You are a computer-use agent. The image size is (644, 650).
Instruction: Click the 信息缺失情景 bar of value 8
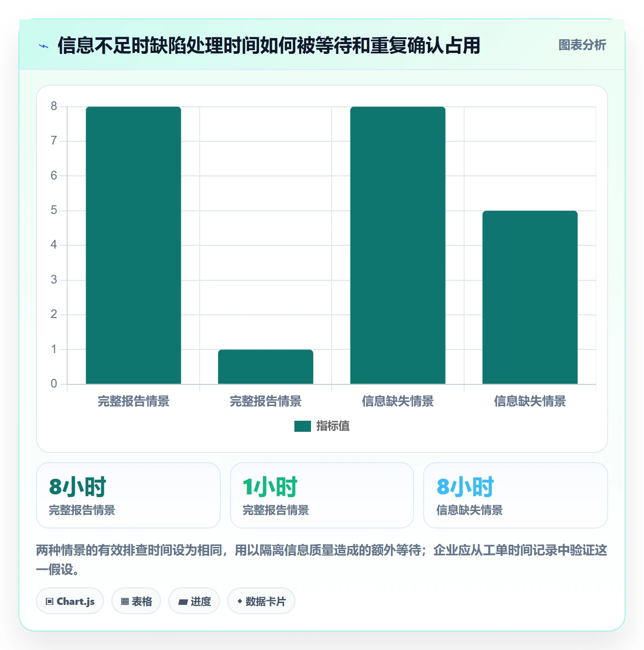398,245
